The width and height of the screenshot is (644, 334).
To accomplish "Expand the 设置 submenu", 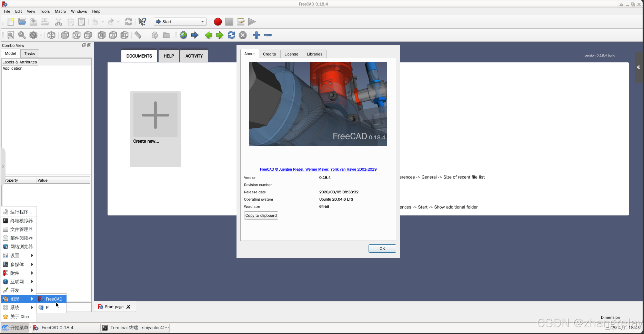I will point(19,255).
